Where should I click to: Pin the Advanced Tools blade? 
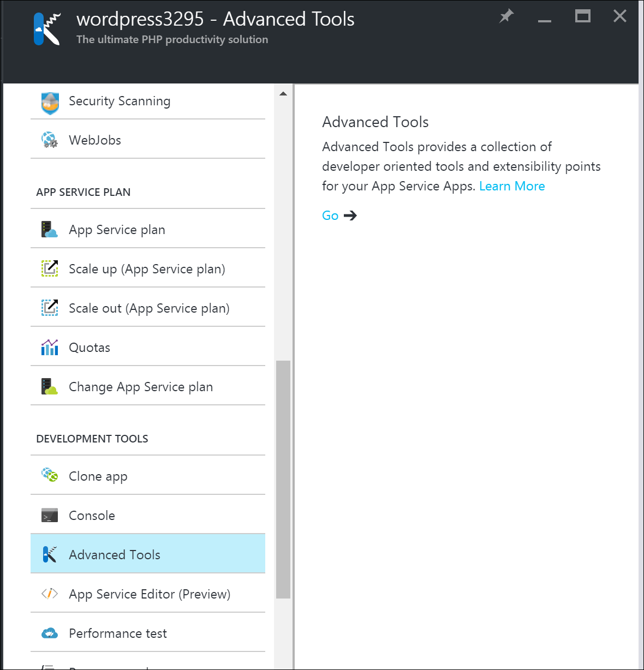506,16
